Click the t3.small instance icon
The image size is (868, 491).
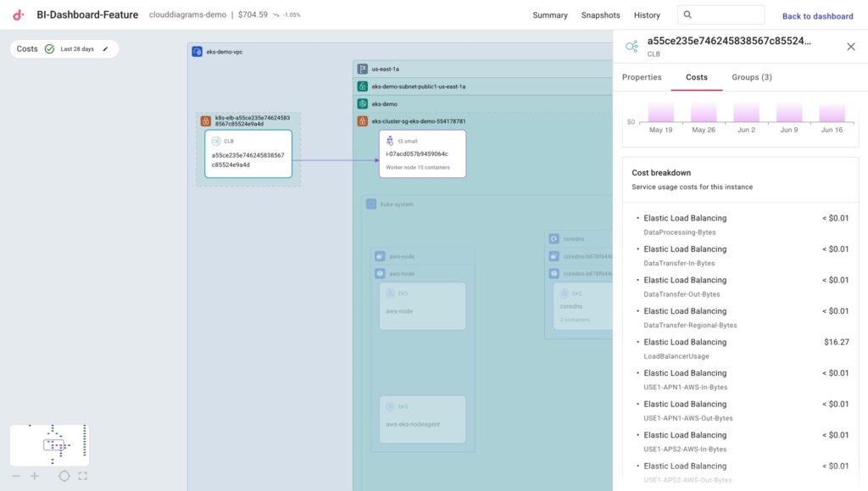tap(390, 141)
